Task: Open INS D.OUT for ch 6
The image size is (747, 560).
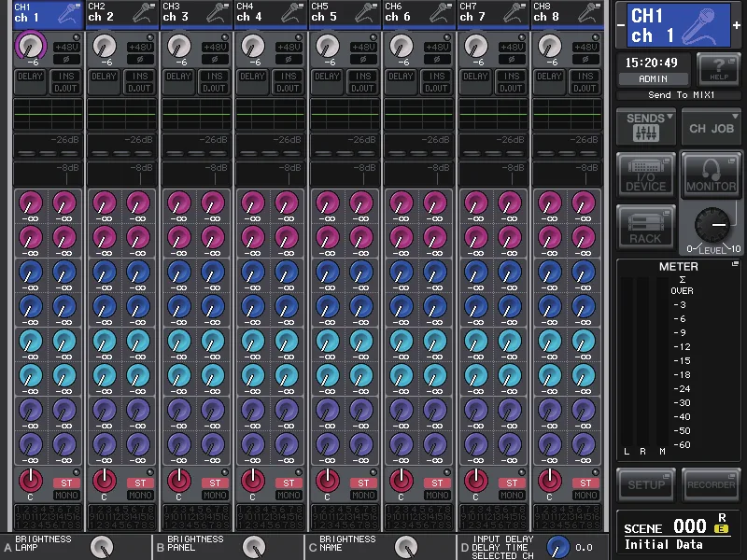Action: click(x=437, y=81)
